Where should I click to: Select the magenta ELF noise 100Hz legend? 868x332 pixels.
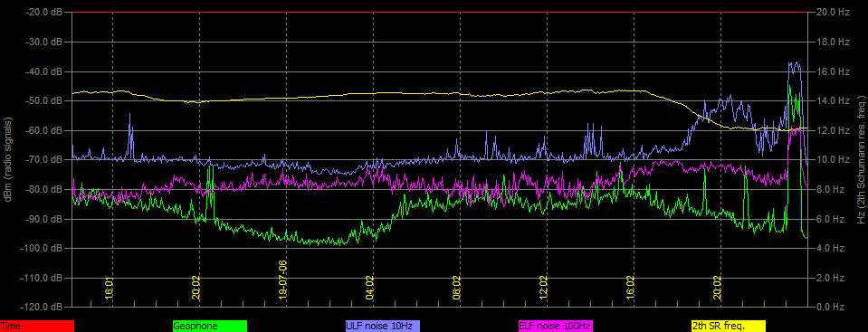555,327
